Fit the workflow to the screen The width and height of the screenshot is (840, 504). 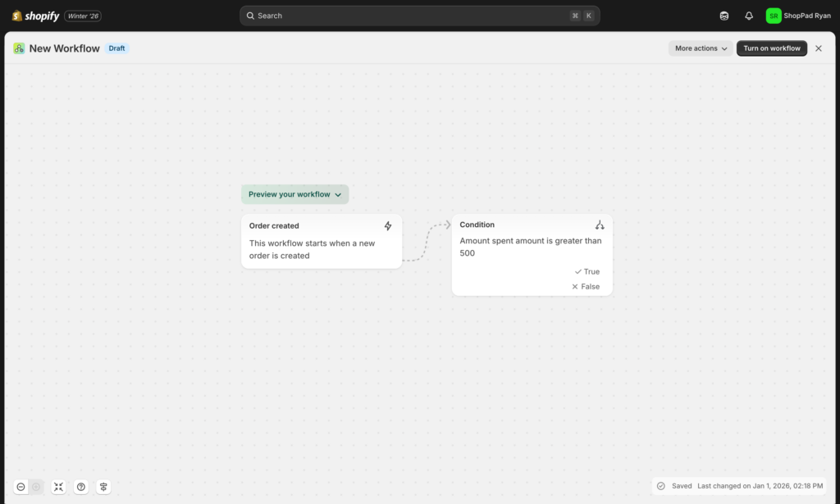(x=58, y=486)
